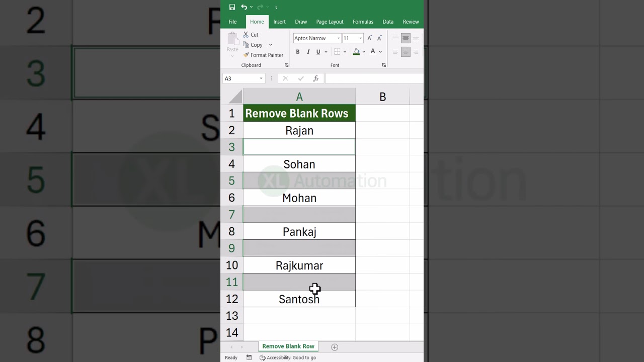Toggle Bold formatting
The width and height of the screenshot is (644, 362).
tap(298, 52)
